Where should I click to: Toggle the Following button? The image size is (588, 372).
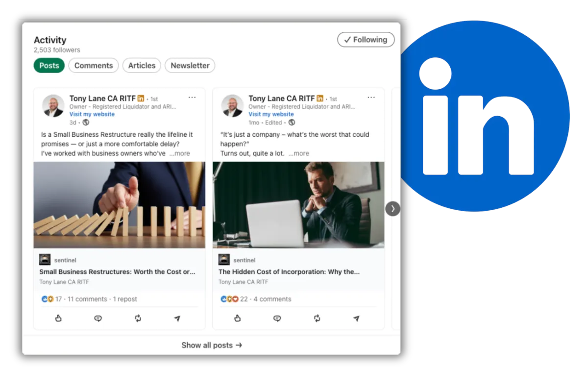coord(366,40)
